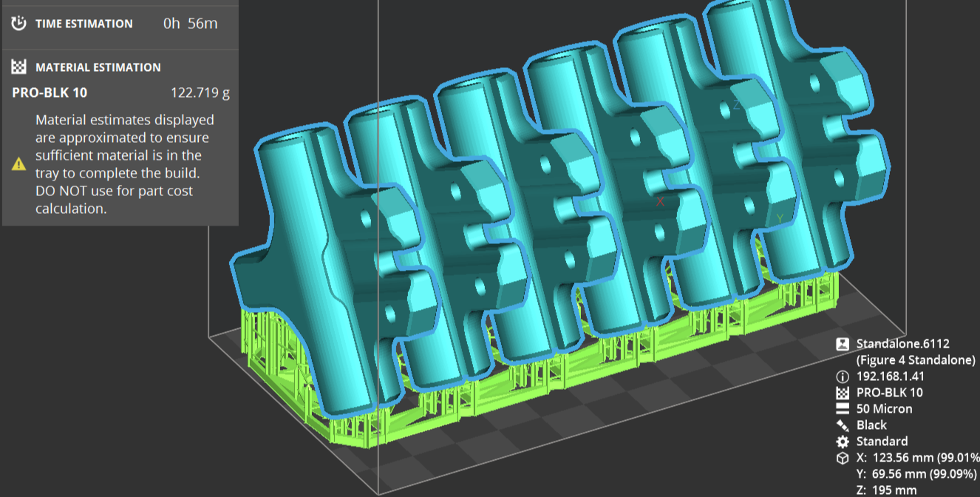Click the material estimate warning message text
This screenshot has height=497, width=980.
coord(125,164)
